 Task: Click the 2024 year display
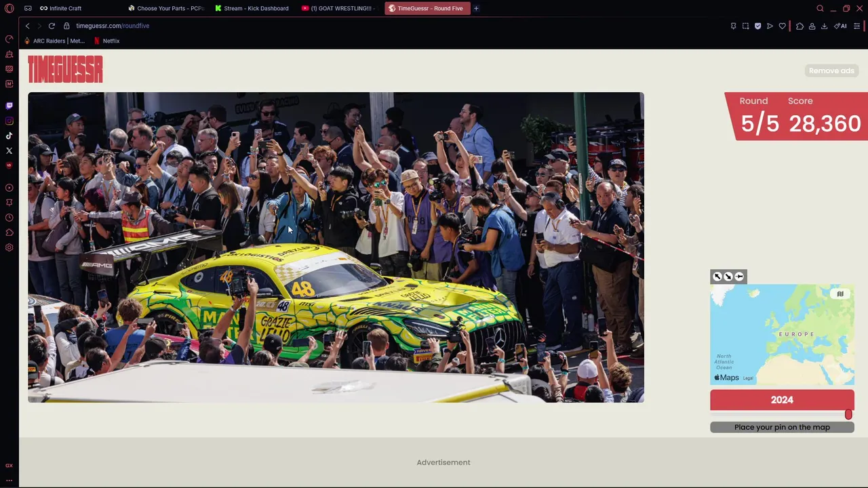782,400
